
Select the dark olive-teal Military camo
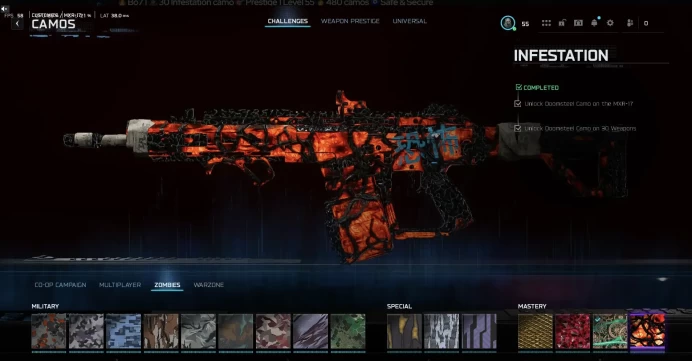(x=236, y=332)
